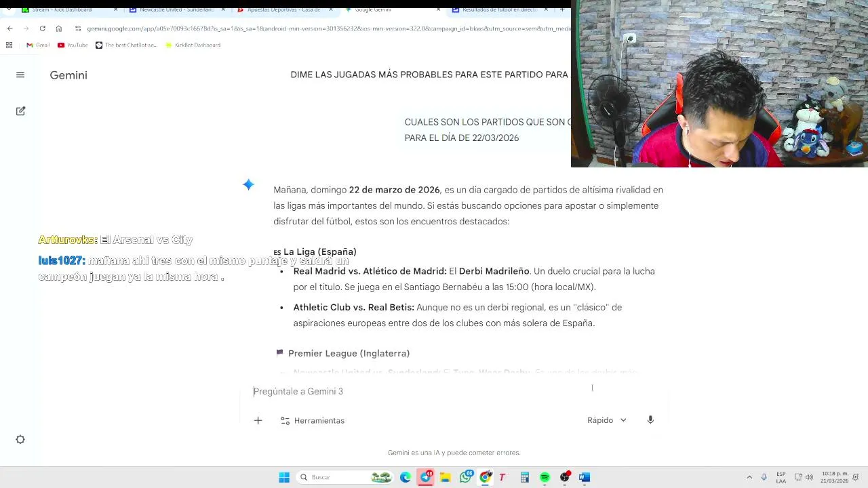Screen dimensions: 868x488
Task: Start a new chat with the edit icon
Action: coord(20,110)
